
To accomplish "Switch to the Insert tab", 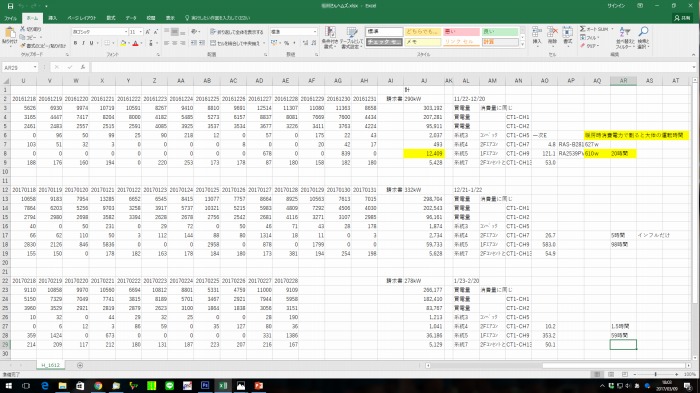I will pos(53,18).
